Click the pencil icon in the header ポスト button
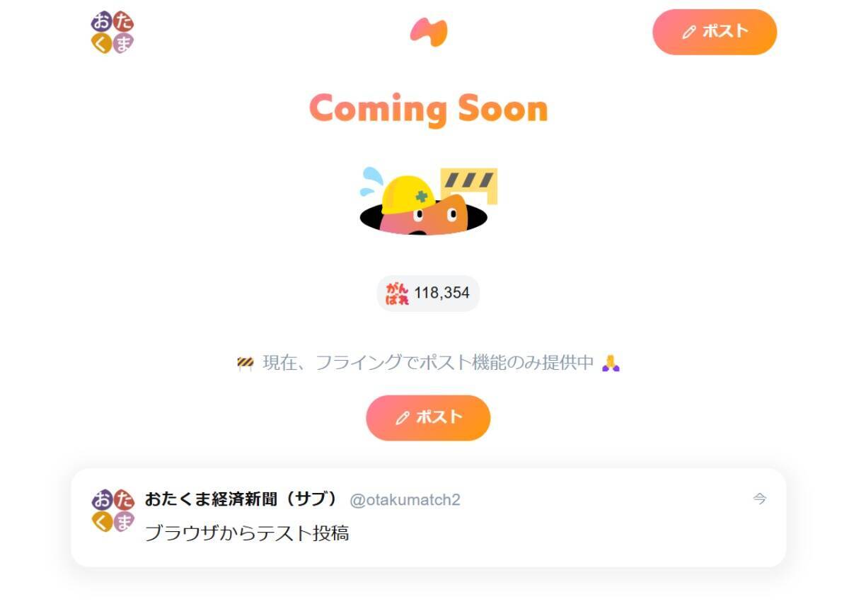The image size is (849, 616). pyautogui.click(x=689, y=32)
